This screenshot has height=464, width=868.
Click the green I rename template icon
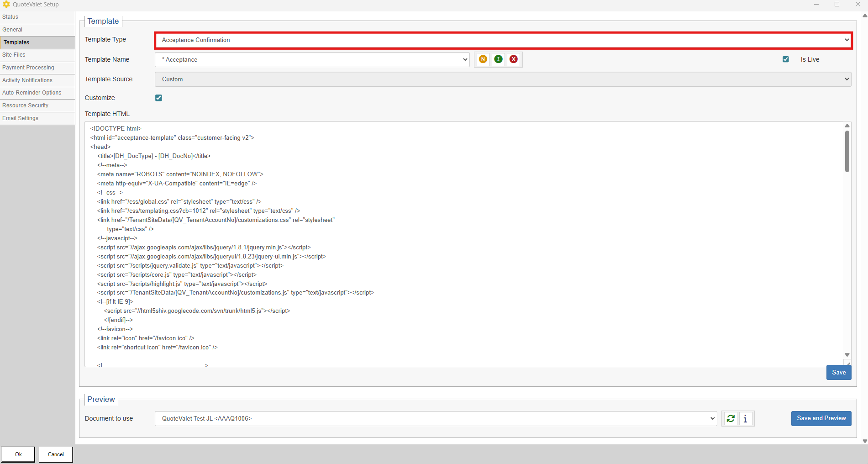coord(498,59)
